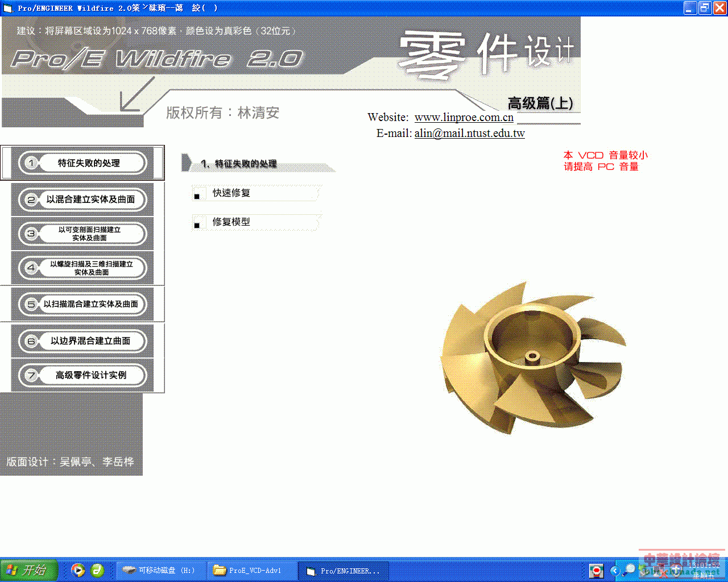This screenshot has width=728, height=582.
Task: Switch to Pro/ENGINEER taskbar item
Action: (x=344, y=571)
